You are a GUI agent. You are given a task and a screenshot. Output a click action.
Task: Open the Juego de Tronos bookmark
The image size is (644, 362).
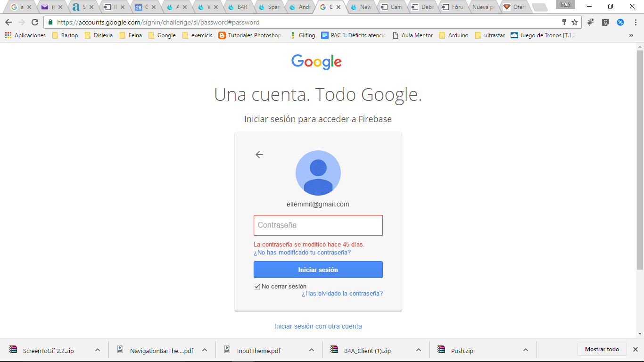click(543, 35)
